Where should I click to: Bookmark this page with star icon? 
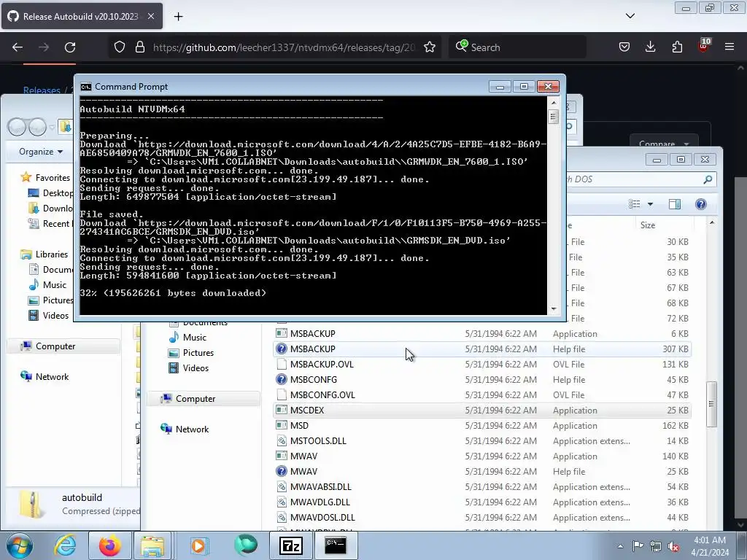coord(430,47)
